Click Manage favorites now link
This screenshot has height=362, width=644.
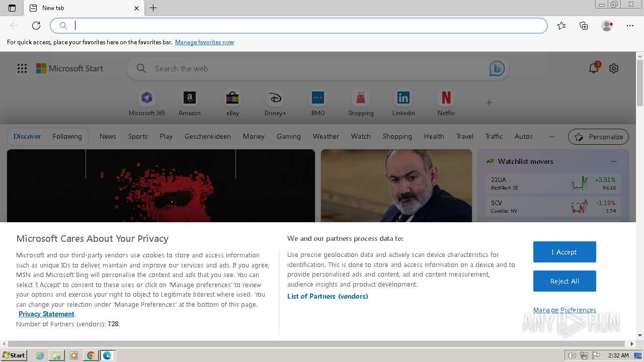[x=204, y=42]
